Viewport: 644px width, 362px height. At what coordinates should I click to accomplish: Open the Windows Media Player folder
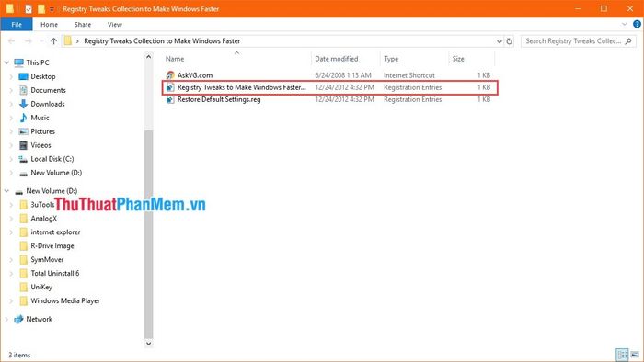click(65, 301)
